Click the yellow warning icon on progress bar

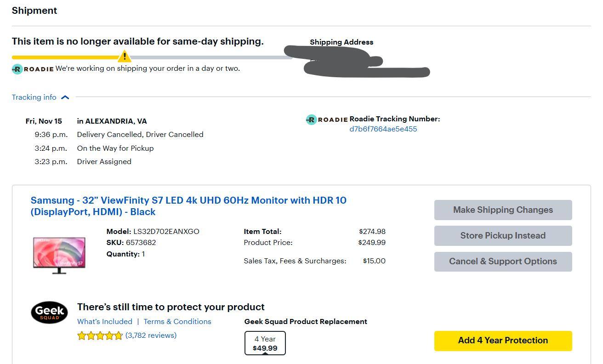tap(124, 57)
